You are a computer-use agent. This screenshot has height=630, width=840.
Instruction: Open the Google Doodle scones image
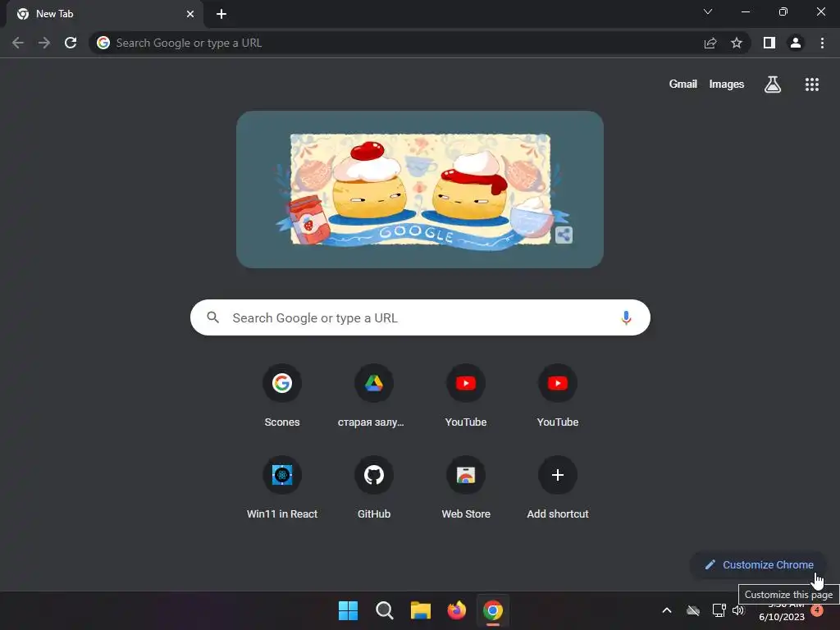420,189
